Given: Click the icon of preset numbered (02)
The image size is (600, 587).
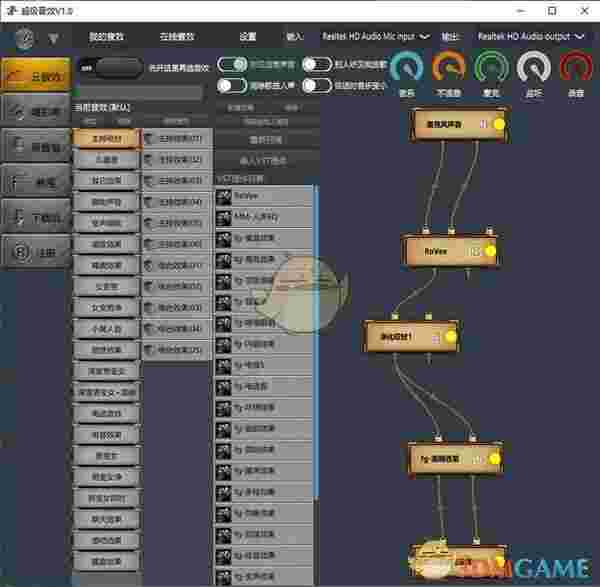Looking at the screenshot, I should click(x=149, y=160).
